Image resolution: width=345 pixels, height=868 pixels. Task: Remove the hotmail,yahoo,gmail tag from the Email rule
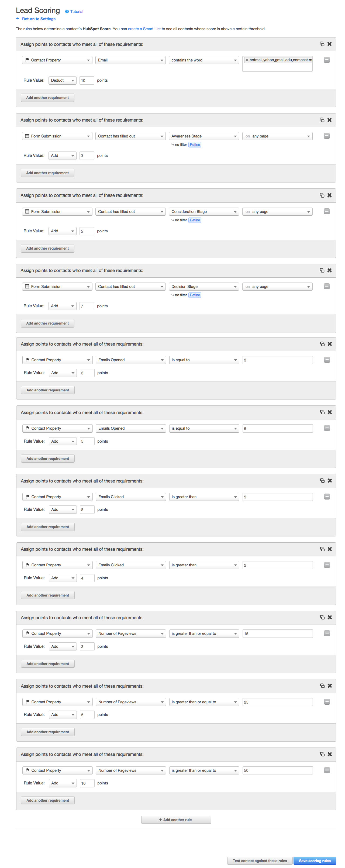pyautogui.click(x=247, y=60)
